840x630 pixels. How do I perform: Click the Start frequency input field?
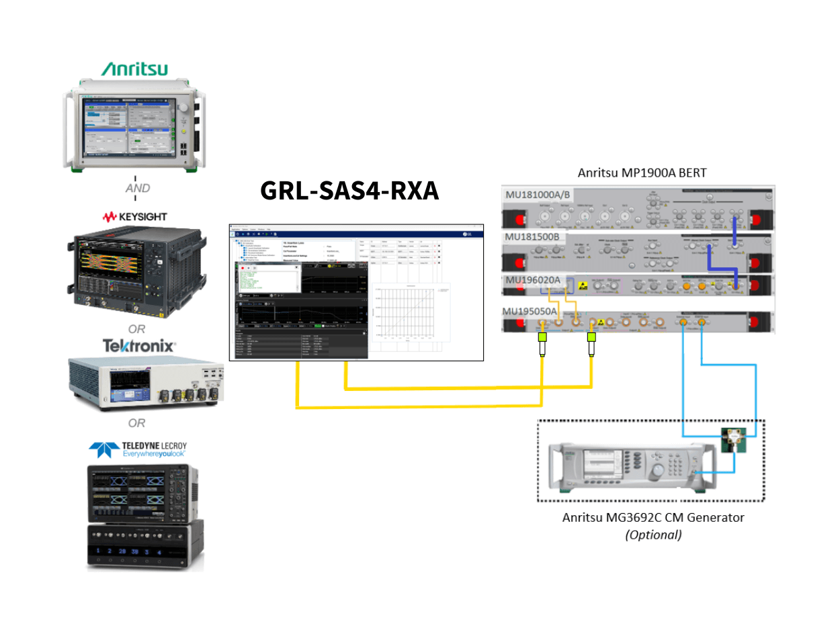coord(247,326)
